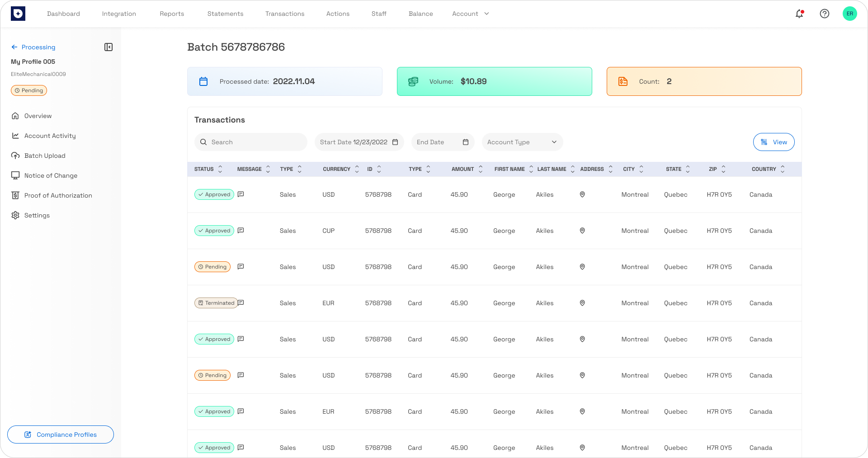Viewport: 868px width, 458px height.
Task: Open the message icon on the first Approved transaction
Action: [241, 194]
